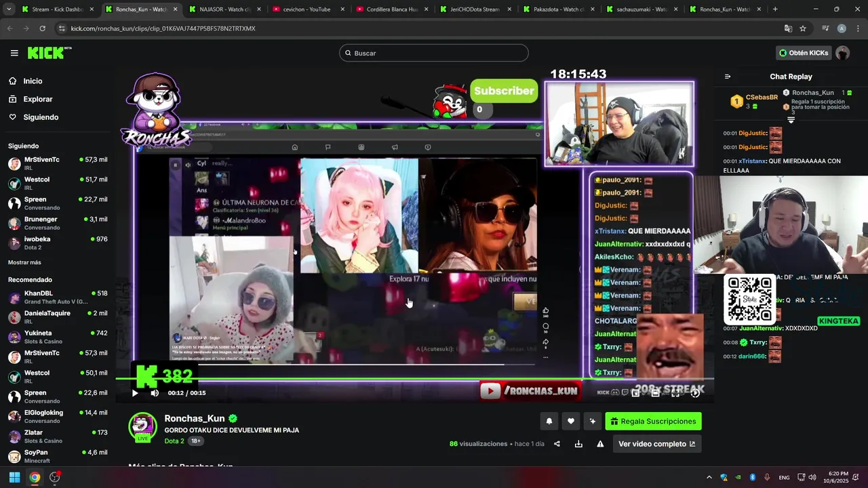
Task: Open the user profile avatar menu
Action: click(842, 53)
